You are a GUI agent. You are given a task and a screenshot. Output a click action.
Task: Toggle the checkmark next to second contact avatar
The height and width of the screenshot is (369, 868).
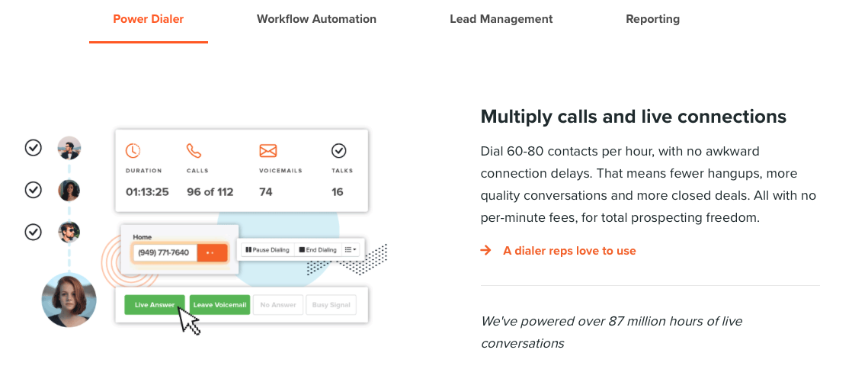click(x=34, y=190)
